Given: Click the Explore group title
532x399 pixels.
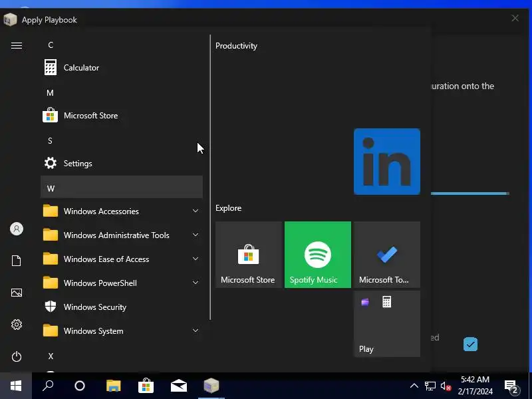Looking at the screenshot, I should 228,208.
